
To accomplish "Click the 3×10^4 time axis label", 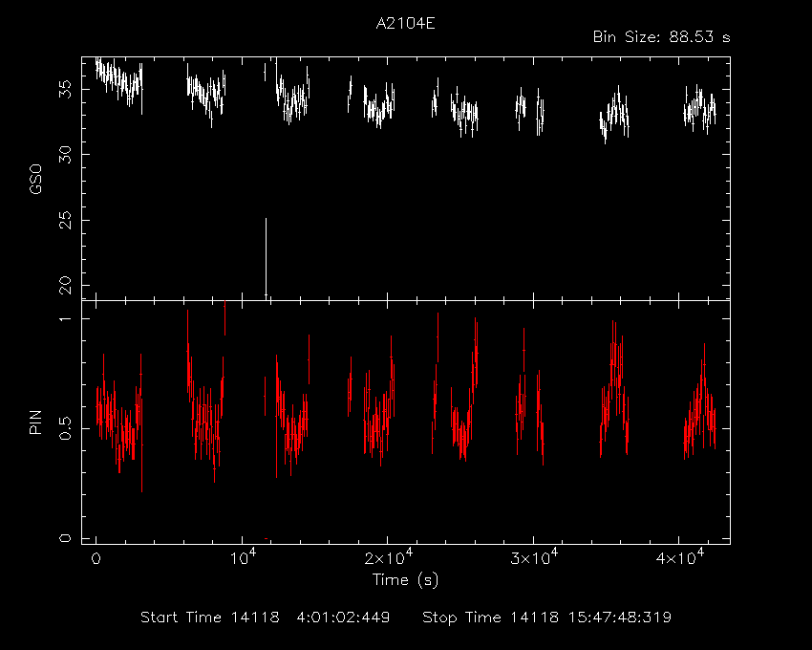I will click(x=534, y=556).
